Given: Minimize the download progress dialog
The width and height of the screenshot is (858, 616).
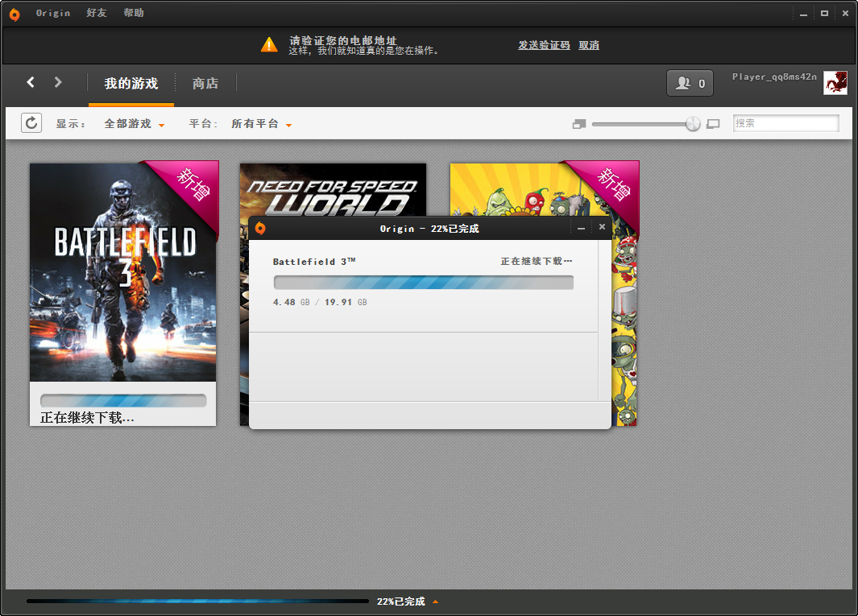Looking at the screenshot, I should pos(581,228).
